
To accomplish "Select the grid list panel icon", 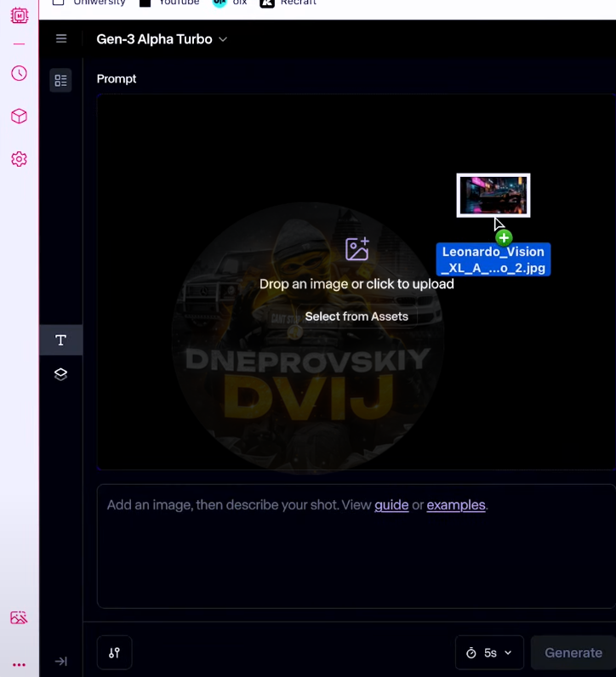I will pos(61,80).
